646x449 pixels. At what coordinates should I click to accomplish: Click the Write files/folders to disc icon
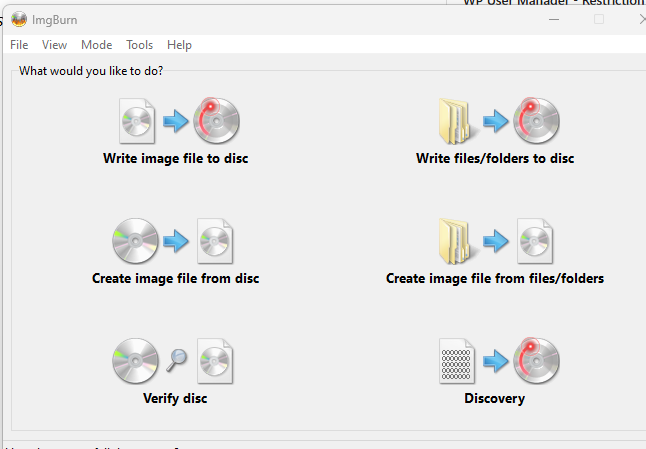click(499, 121)
